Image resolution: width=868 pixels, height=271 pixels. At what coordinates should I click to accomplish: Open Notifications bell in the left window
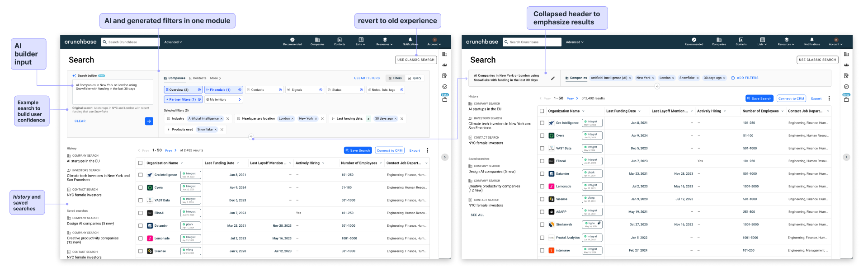pyautogui.click(x=410, y=42)
